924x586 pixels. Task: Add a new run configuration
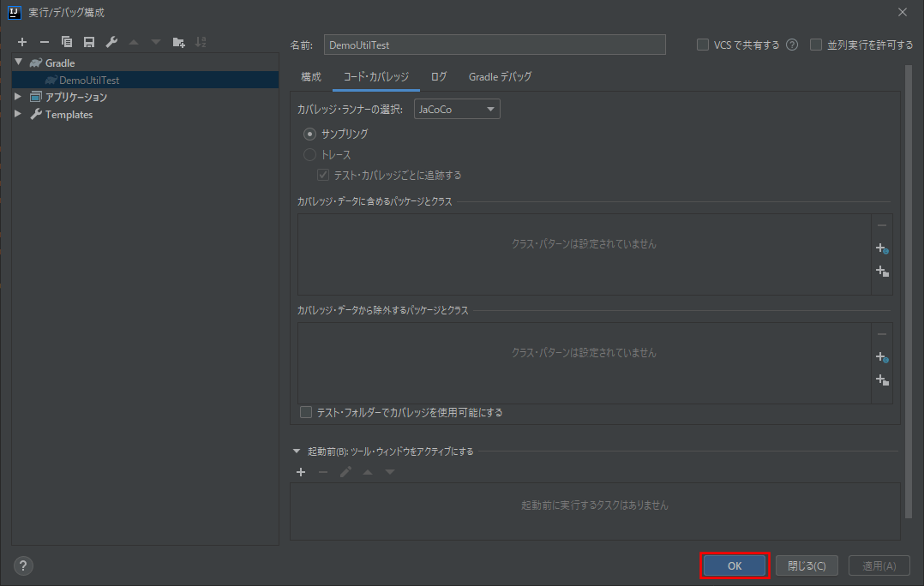pyautogui.click(x=22, y=41)
